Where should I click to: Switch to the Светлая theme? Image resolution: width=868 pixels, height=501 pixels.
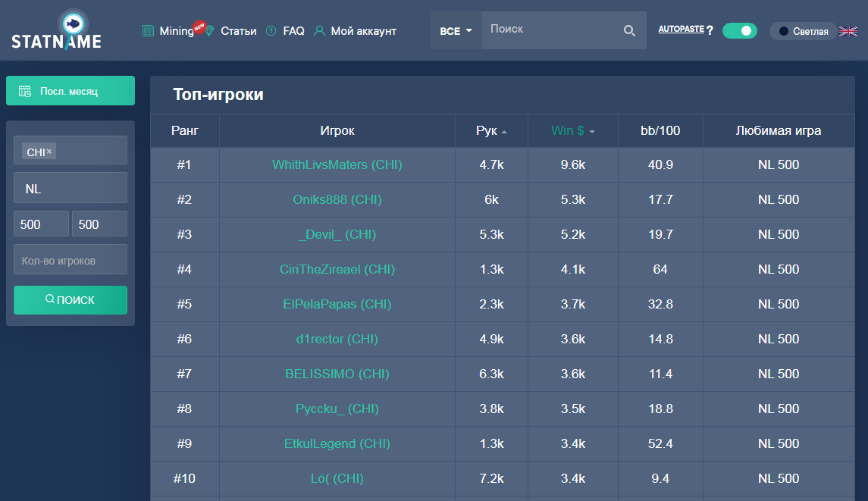pyautogui.click(x=804, y=31)
